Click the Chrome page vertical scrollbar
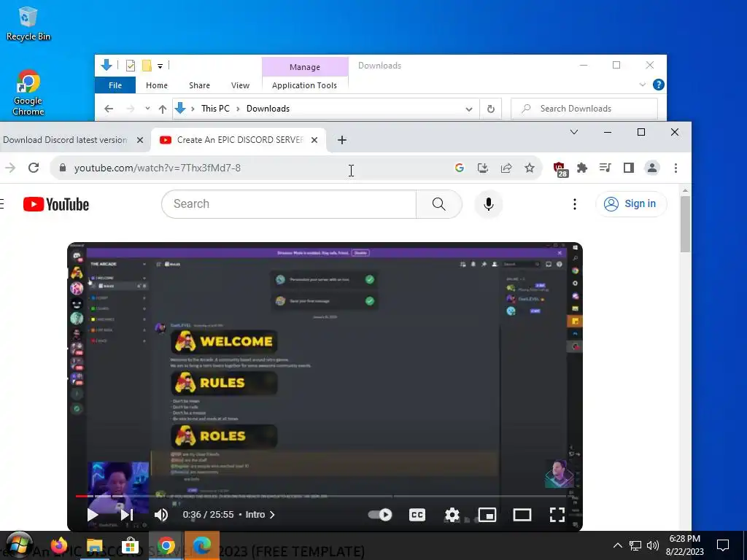This screenshot has width=747, height=560. point(685,224)
